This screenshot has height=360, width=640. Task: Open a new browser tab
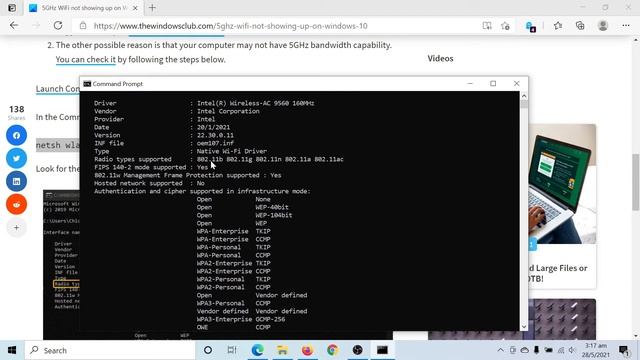152,7
